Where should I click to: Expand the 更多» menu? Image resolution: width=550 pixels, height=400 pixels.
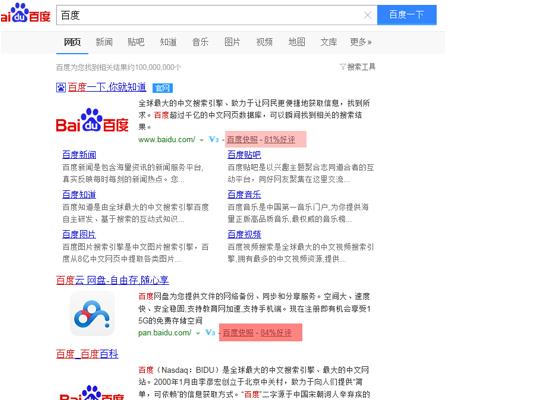coord(361,42)
